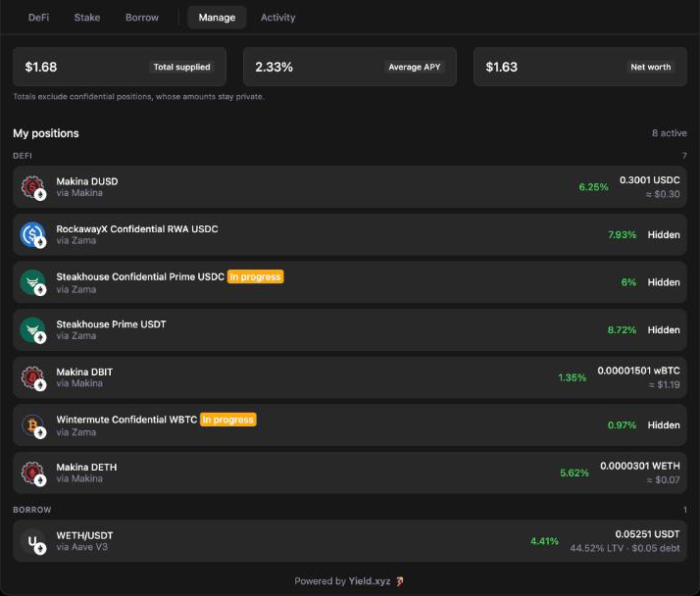Click the 5.62% APY of Makina DETH
This screenshot has width=700, height=596.
click(575, 472)
